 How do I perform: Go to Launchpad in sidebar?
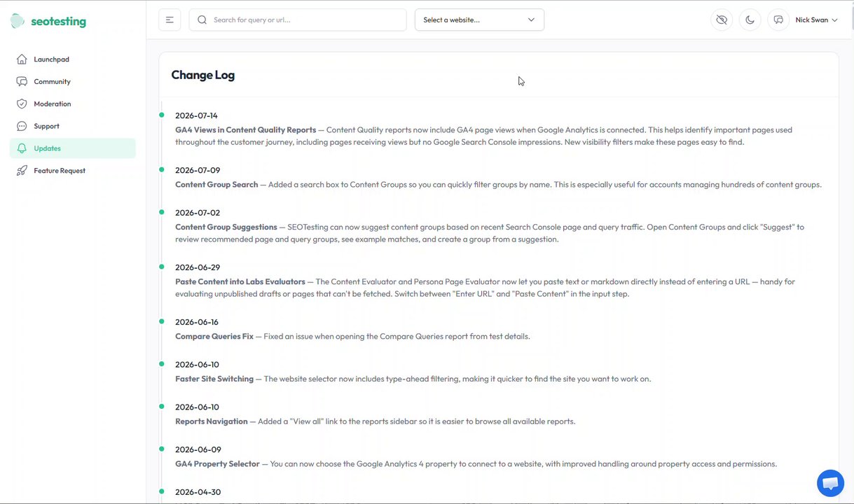(x=73, y=59)
